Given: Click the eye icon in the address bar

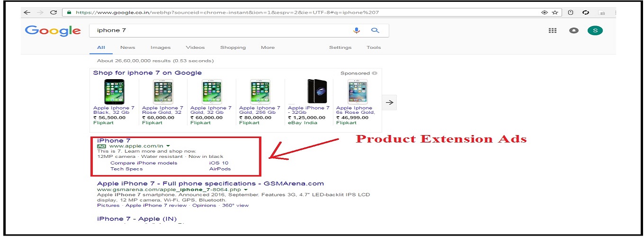Looking at the screenshot, I should pos(545,12).
